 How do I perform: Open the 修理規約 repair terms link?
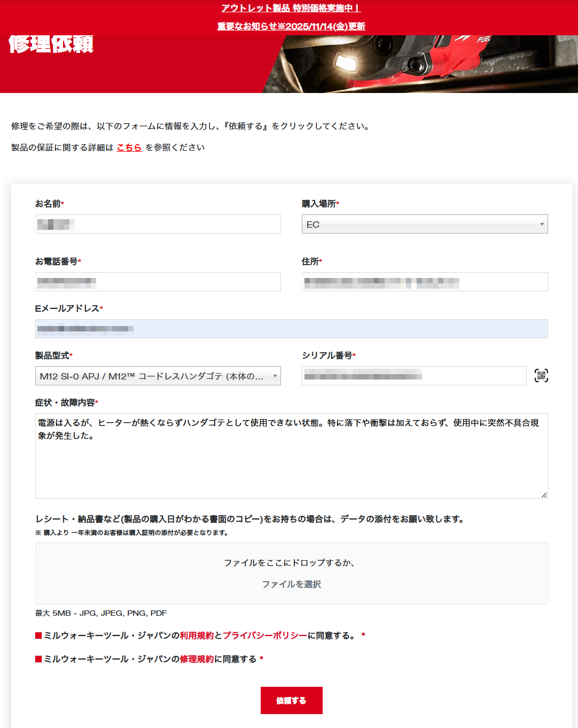197,659
